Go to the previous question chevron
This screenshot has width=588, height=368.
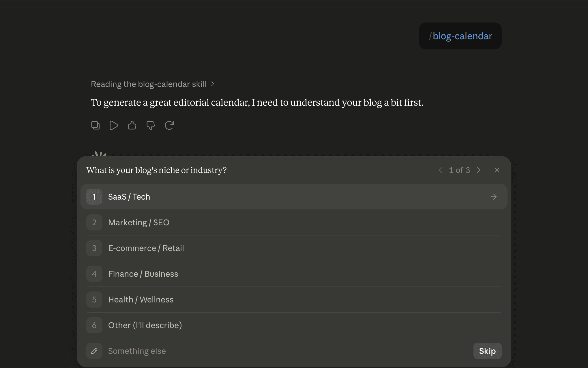coord(441,170)
